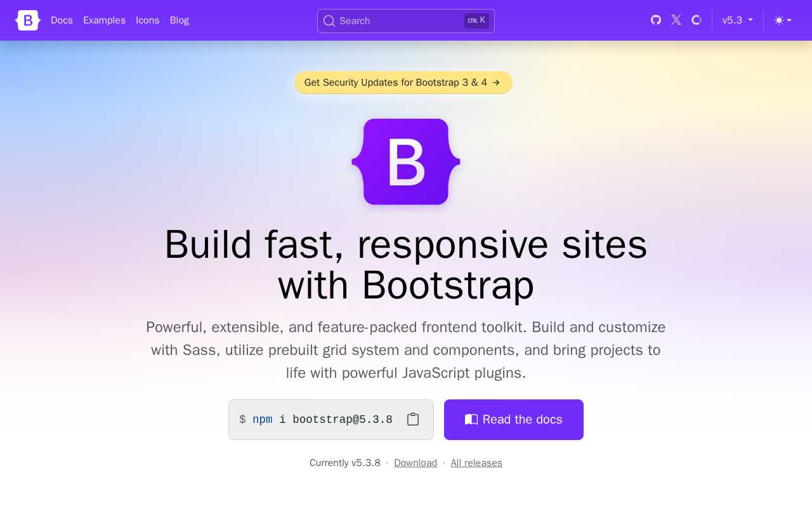Open the Examples menu item
The width and height of the screenshot is (812, 508).
(105, 20)
